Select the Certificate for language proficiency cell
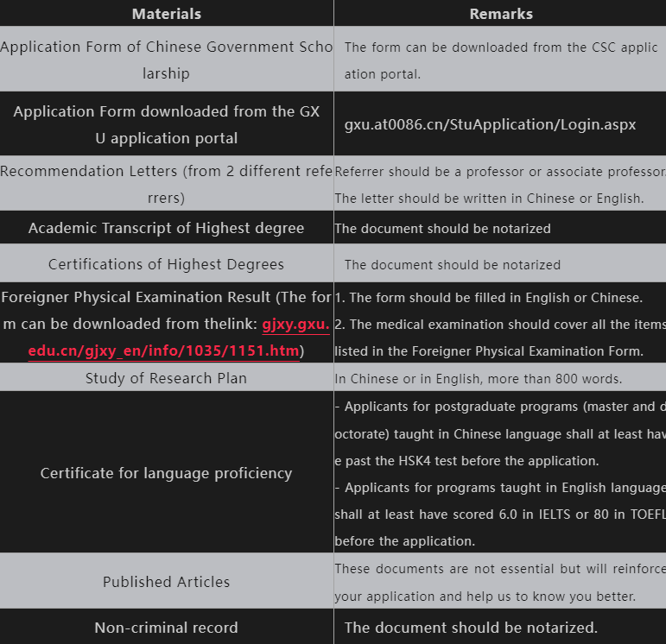The width and height of the screenshot is (666, 644). click(x=166, y=473)
